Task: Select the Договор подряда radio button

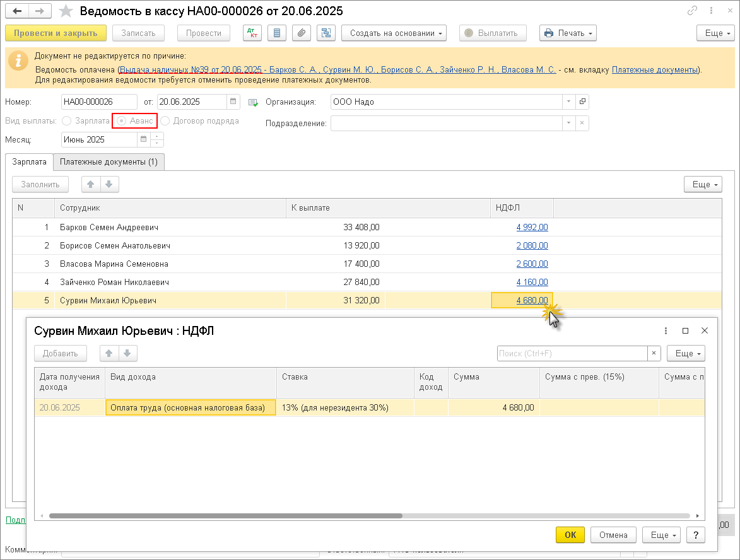Action: (165, 120)
